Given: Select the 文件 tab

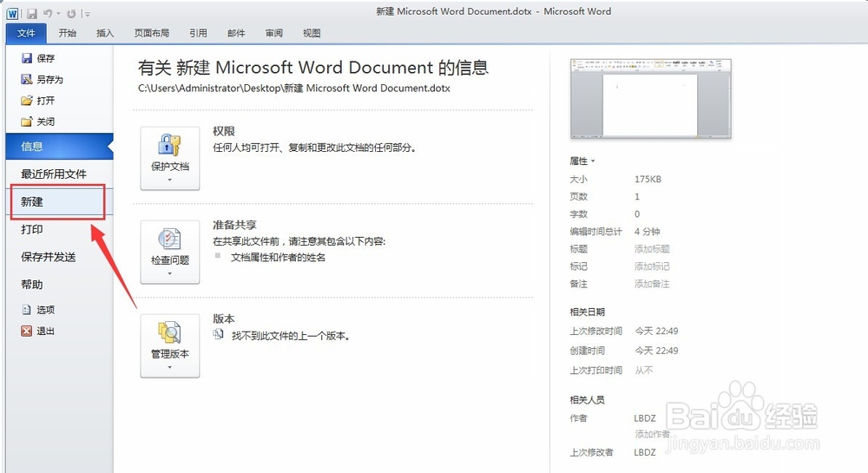Looking at the screenshot, I should pos(26,33).
